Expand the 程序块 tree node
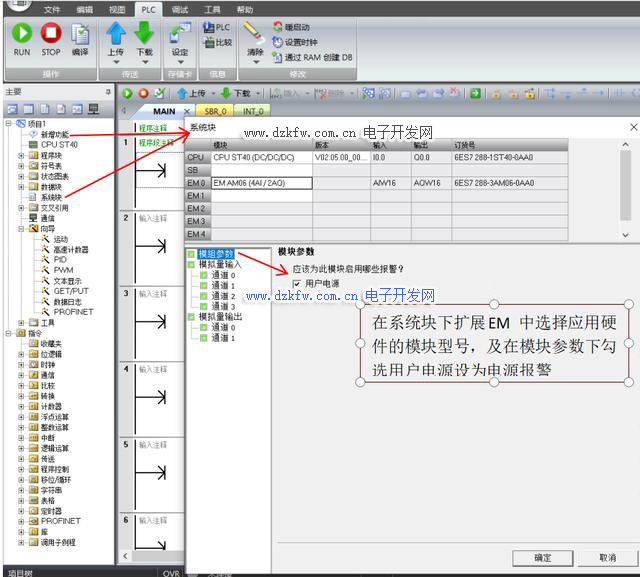 (21, 155)
